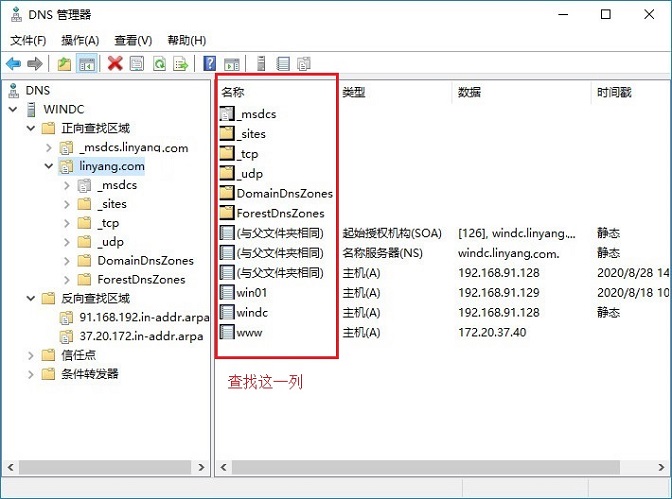Screen dimensions: 672x499
Task: Select linyang.com in the tree
Action: point(111,166)
